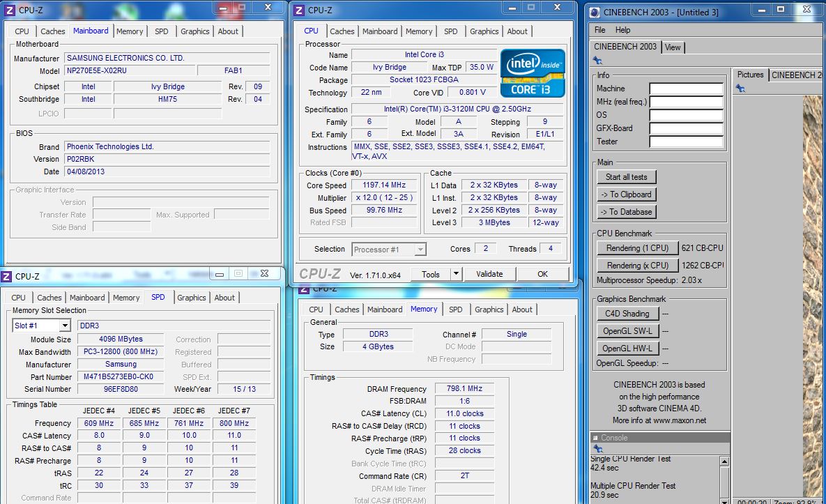This screenshot has height=504, width=826.
Task: Click the Tools button in CPU-Z
Action: (430, 274)
